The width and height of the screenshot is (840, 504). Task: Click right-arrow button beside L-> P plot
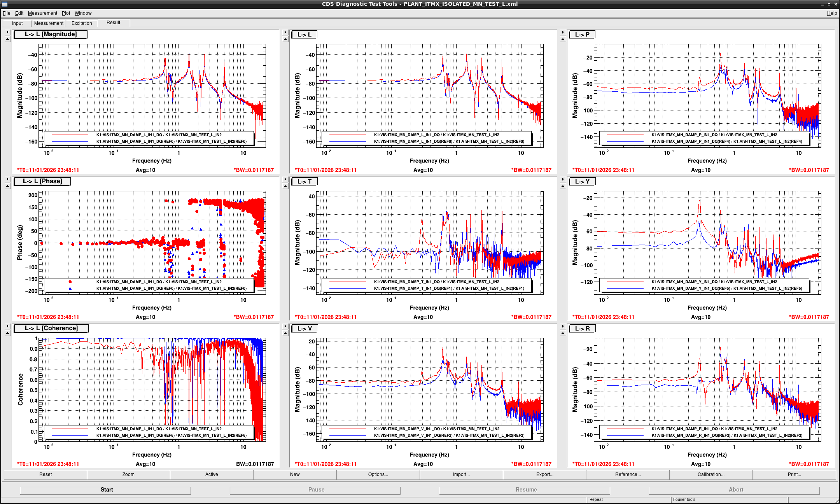pyautogui.click(x=563, y=32)
